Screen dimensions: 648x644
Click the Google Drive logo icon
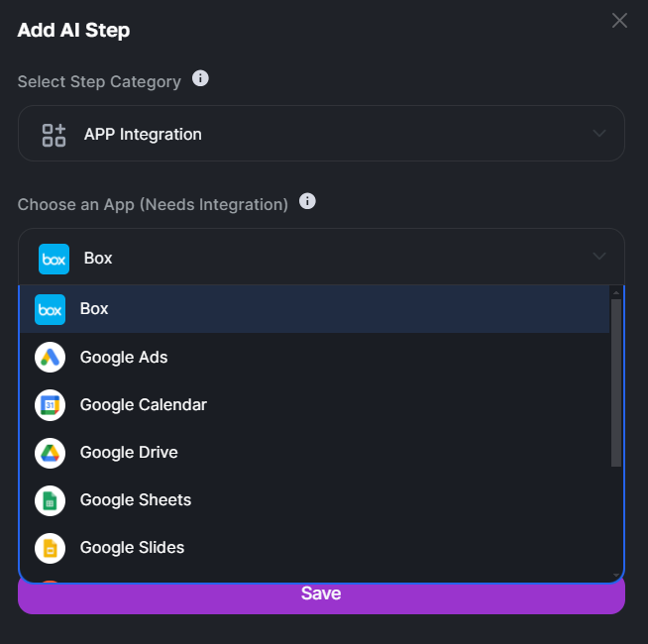click(x=50, y=453)
